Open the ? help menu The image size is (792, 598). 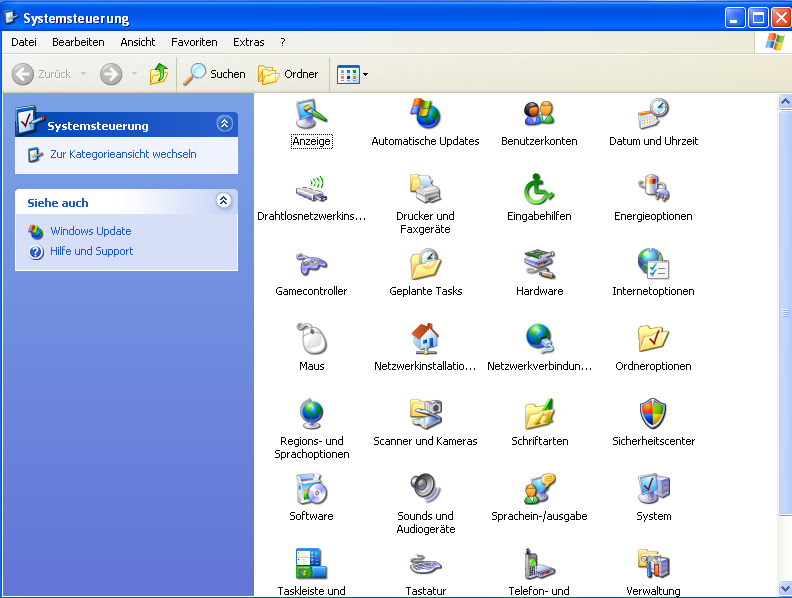(x=283, y=42)
